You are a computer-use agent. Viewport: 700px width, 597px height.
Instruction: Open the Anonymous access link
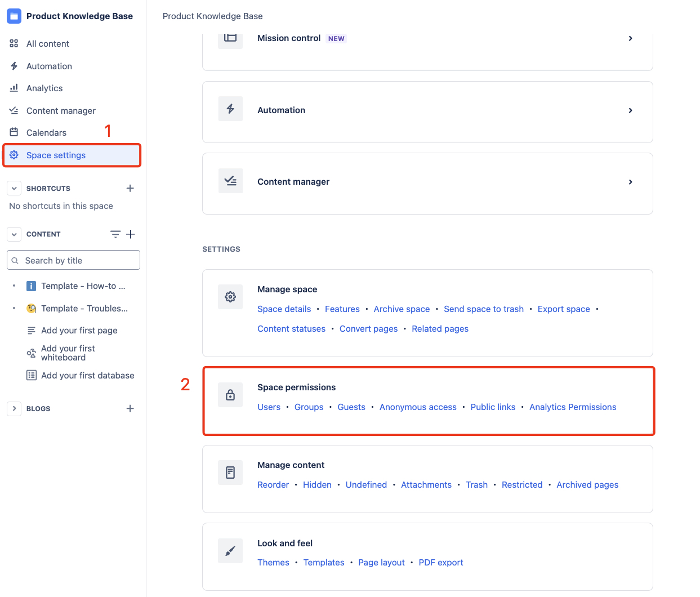[x=418, y=407]
